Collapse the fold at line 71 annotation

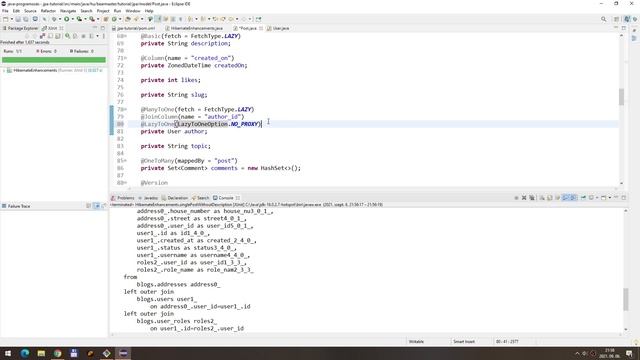click(125, 58)
